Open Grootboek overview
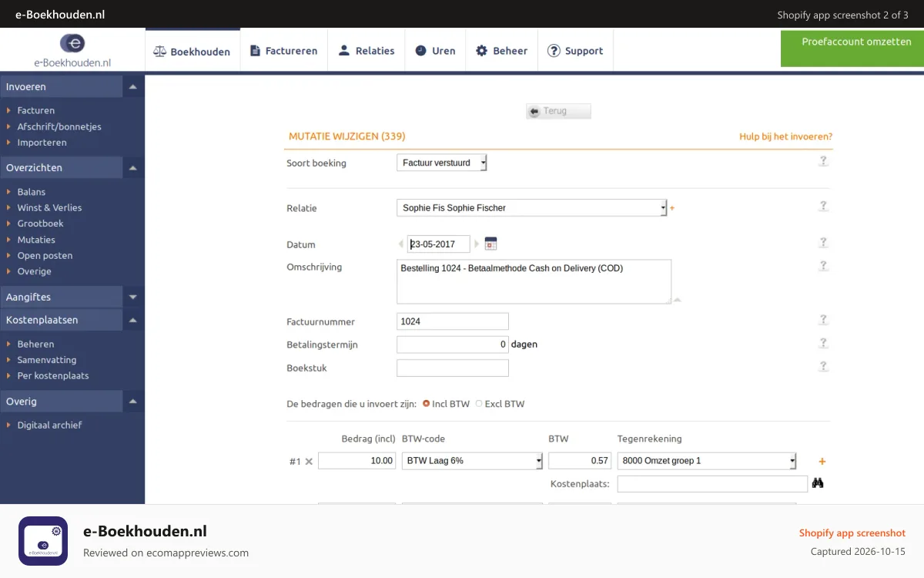 tap(40, 223)
